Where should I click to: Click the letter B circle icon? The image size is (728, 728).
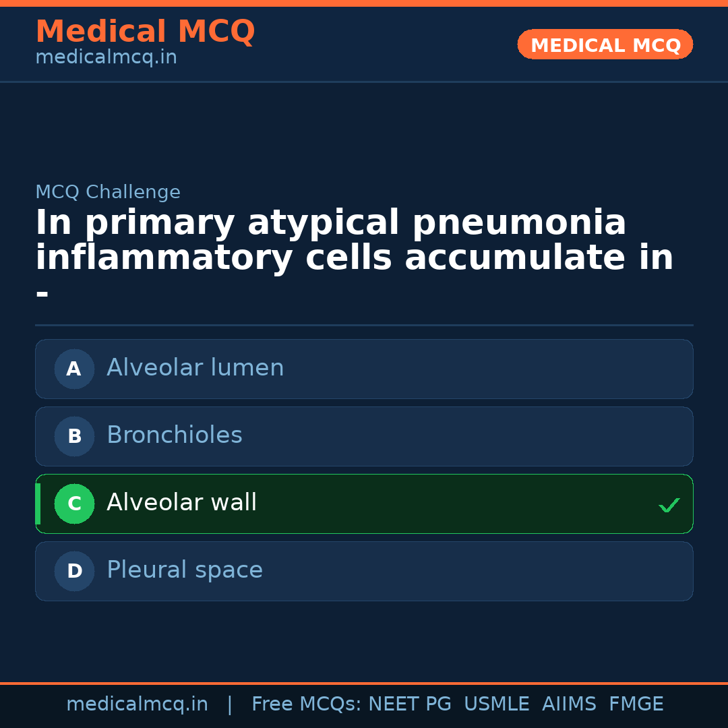(74, 436)
